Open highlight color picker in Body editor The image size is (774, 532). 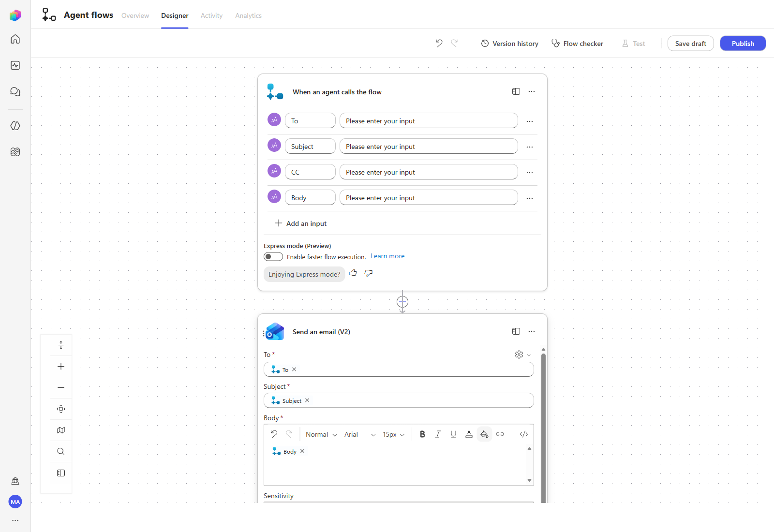click(x=484, y=434)
